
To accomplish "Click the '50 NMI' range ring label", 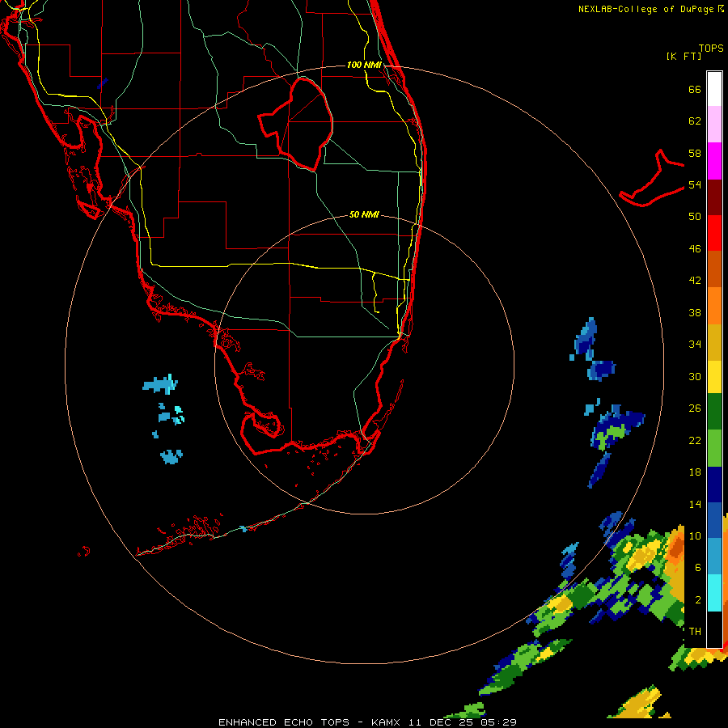I will [x=364, y=214].
